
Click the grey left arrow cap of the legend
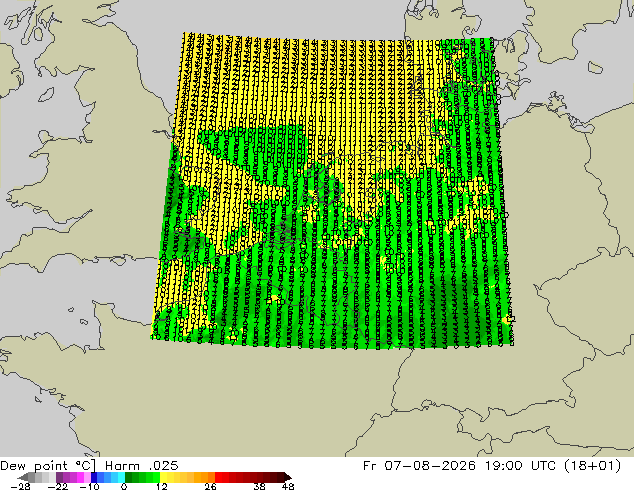point(23,477)
